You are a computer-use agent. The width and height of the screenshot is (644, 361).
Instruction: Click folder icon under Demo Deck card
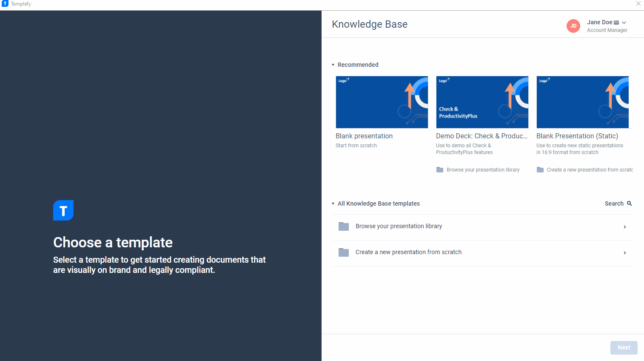point(440,170)
